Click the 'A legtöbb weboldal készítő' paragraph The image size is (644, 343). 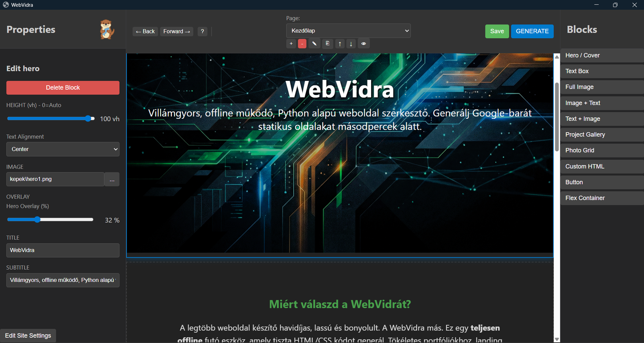coord(340,334)
